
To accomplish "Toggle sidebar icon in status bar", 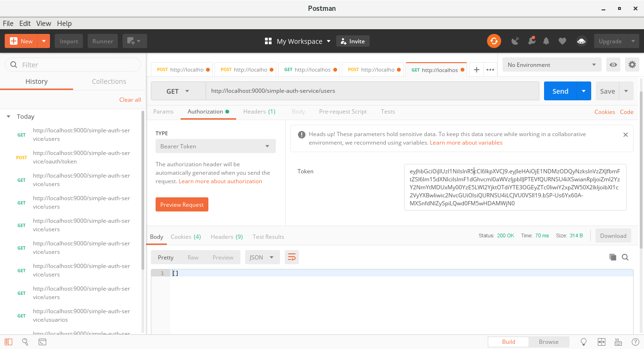I will 8,342.
